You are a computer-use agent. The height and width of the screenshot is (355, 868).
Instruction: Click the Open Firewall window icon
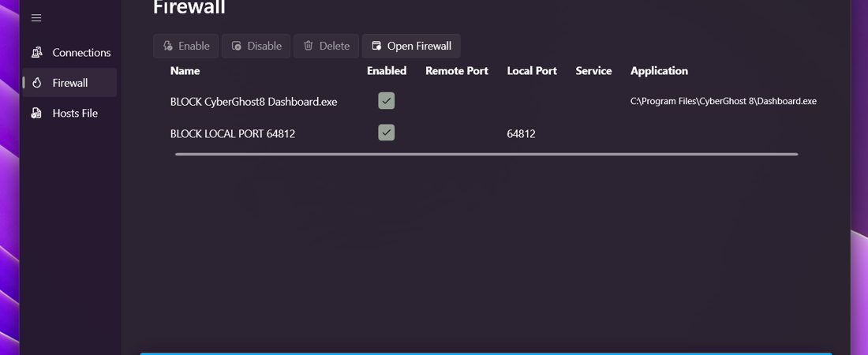pos(376,46)
